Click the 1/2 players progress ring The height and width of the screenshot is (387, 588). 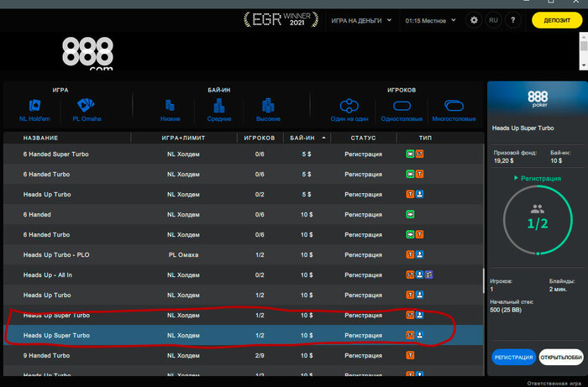pyautogui.click(x=538, y=220)
